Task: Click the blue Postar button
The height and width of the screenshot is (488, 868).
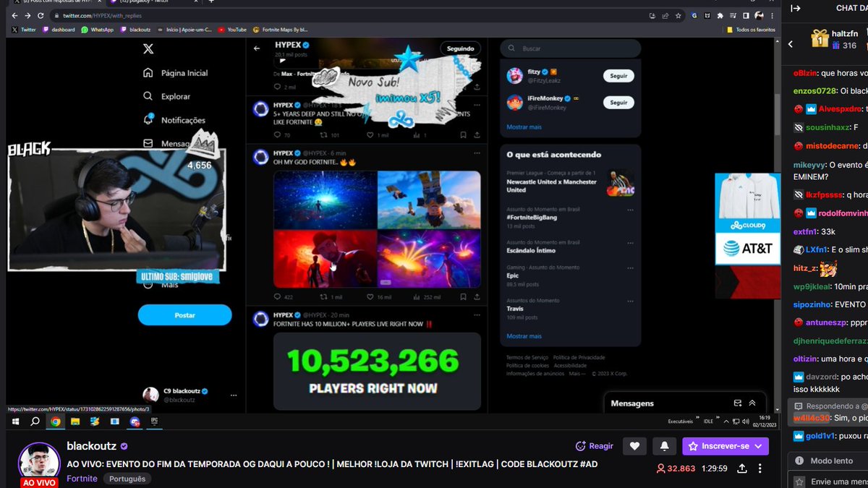Action: tap(184, 315)
